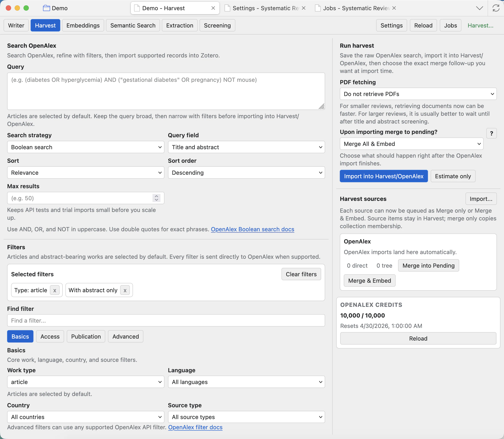Open the Screening section

[x=217, y=25]
